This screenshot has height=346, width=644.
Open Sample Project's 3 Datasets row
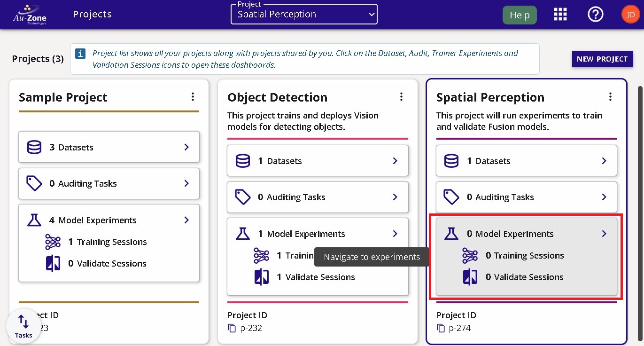(x=109, y=147)
